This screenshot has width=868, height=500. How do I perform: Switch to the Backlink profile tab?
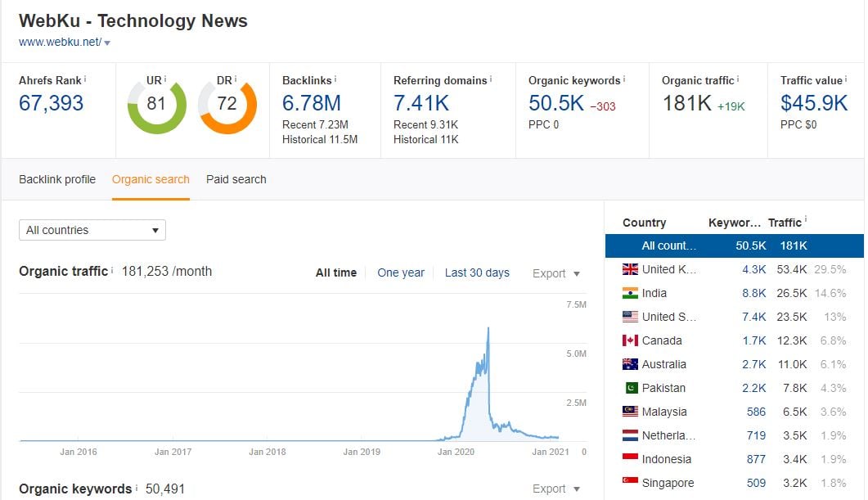point(57,179)
